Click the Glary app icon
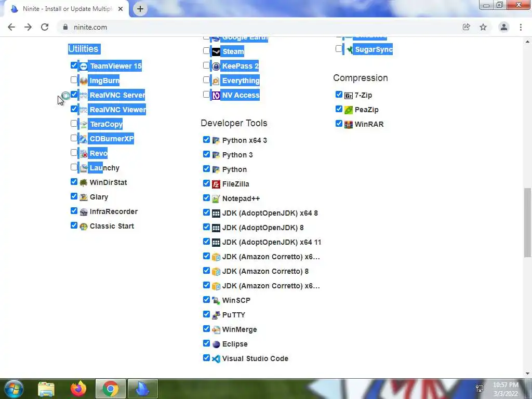This screenshot has width=532, height=399. point(84,197)
